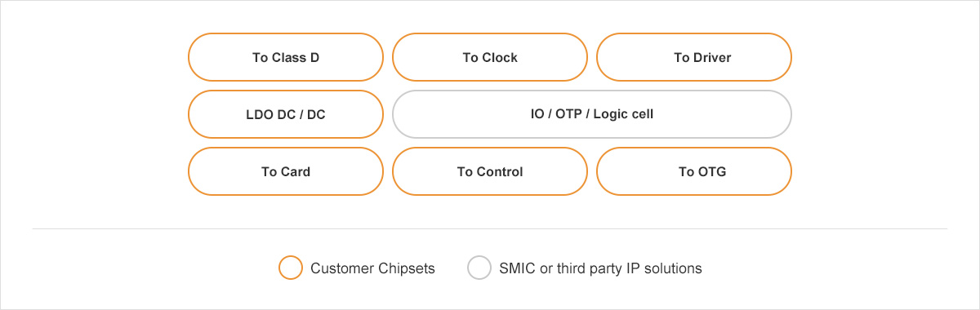This screenshot has width=980, height=310.
Task: Select the wide IO / OTP / Logic cell block
Action: tap(592, 114)
